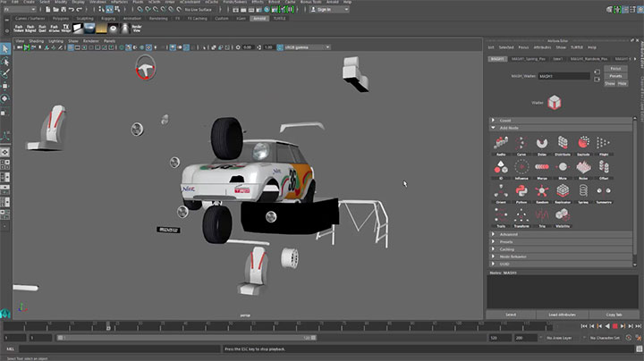644x361 pixels.
Task: Expand the Node Behavior section
Action: tap(561, 256)
